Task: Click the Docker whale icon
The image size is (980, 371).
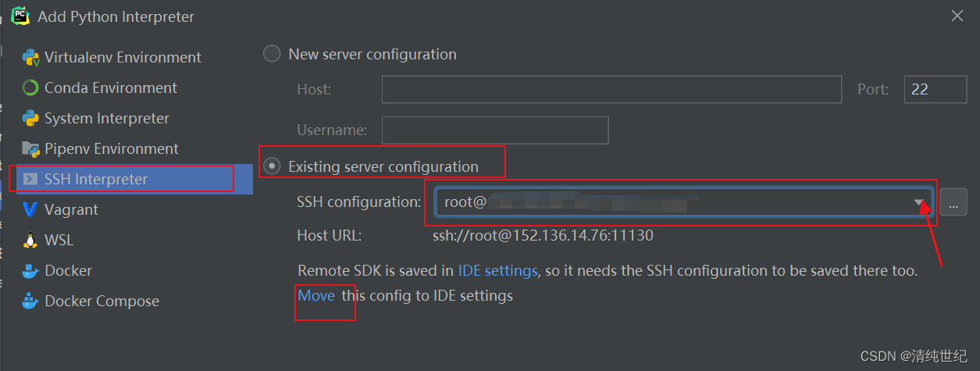Action: 30,270
